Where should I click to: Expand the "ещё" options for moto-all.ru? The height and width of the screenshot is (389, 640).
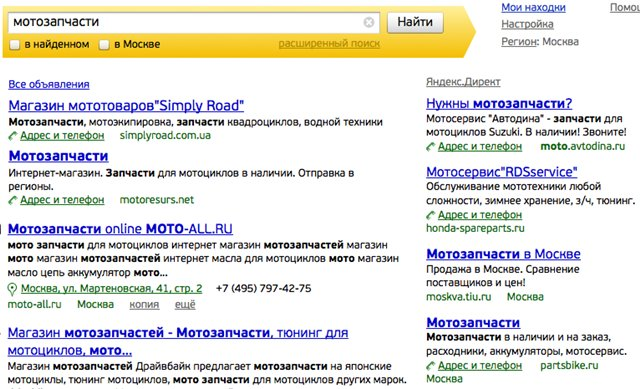(x=185, y=305)
